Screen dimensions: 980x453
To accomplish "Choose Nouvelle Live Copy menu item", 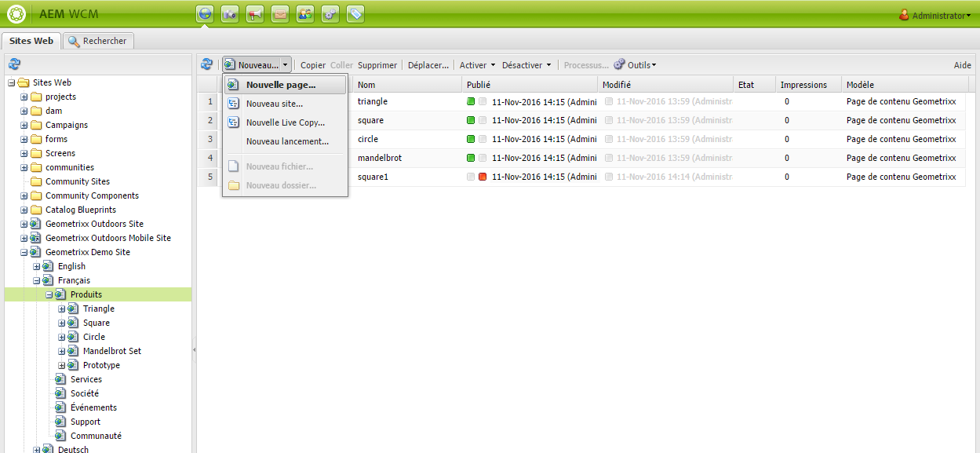I will pos(286,122).
